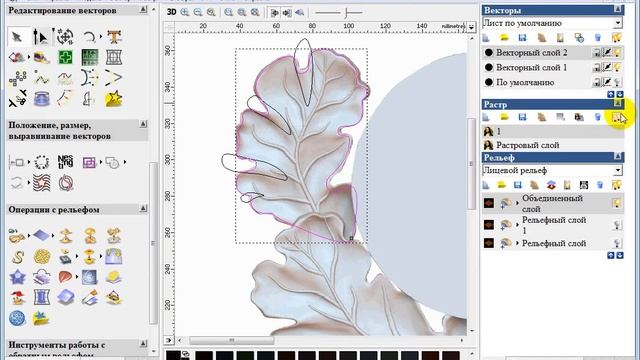Move relief layer up with blue arrow
The height and width of the screenshot is (360, 640).
pyautogui.click(x=611, y=255)
